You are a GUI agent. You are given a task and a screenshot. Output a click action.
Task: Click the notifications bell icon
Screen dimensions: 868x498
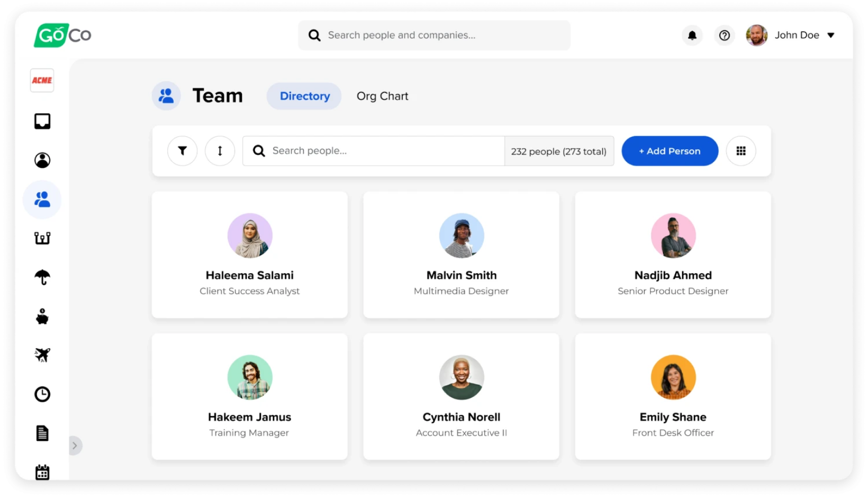tap(692, 35)
